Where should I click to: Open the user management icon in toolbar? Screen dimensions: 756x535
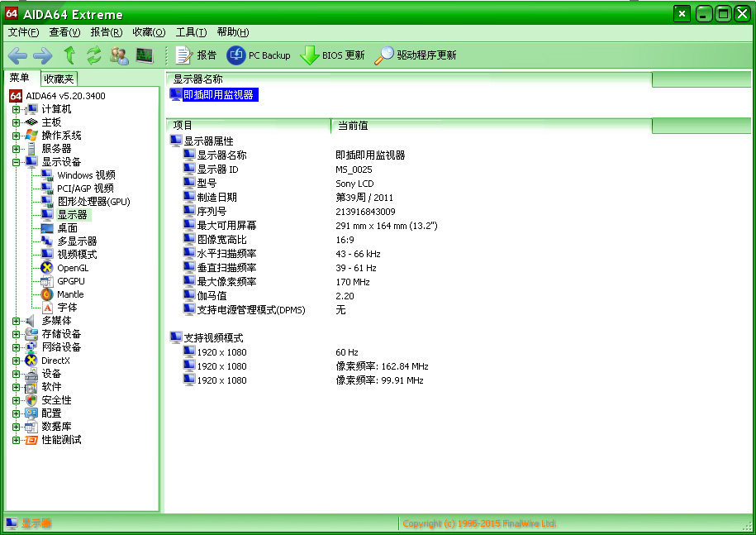coord(119,55)
